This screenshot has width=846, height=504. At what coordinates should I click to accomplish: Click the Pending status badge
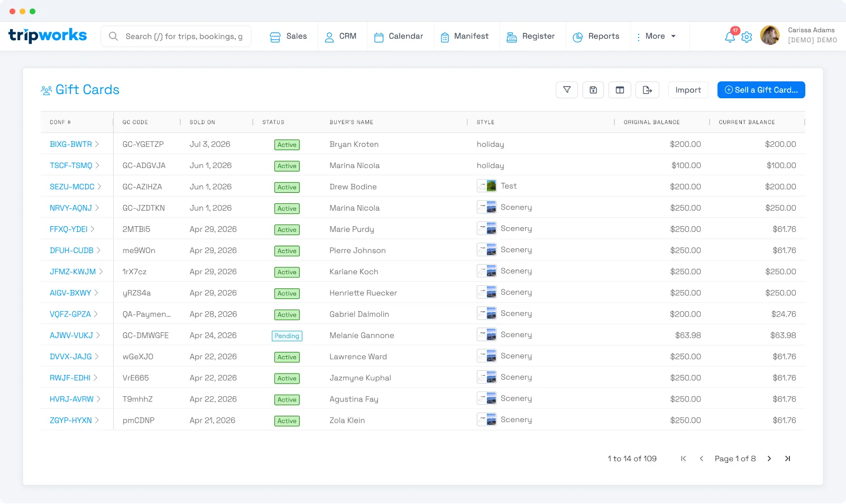click(287, 336)
